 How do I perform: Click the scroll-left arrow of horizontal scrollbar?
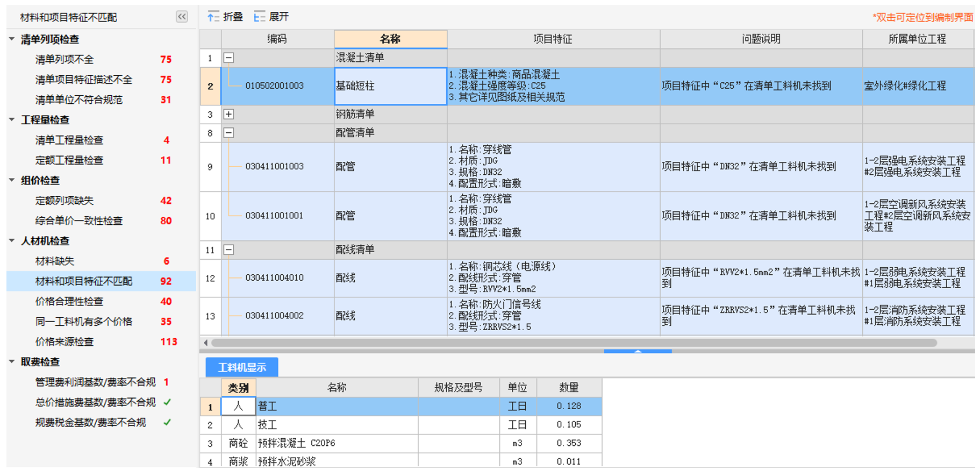[x=206, y=343]
